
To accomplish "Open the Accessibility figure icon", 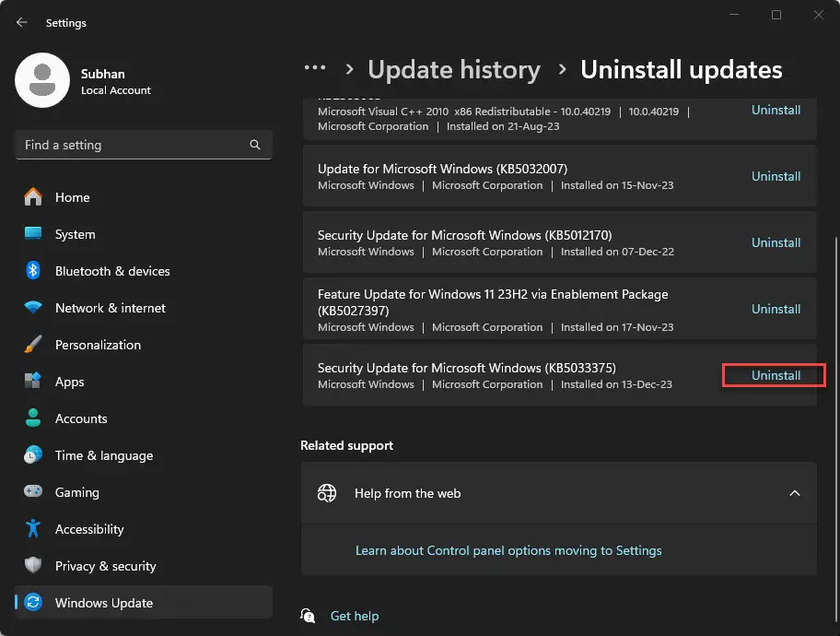I will click(x=33, y=529).
